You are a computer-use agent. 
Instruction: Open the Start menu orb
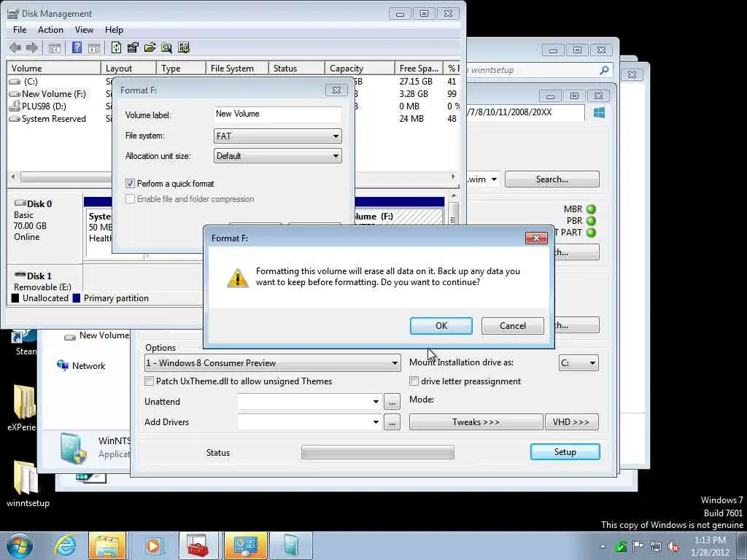20,545
